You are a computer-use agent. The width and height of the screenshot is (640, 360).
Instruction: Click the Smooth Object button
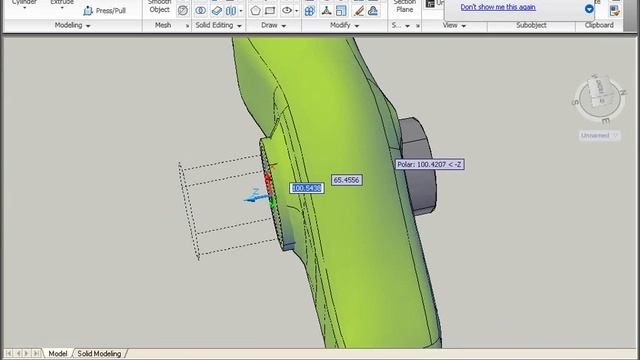(x=160, y=6)
